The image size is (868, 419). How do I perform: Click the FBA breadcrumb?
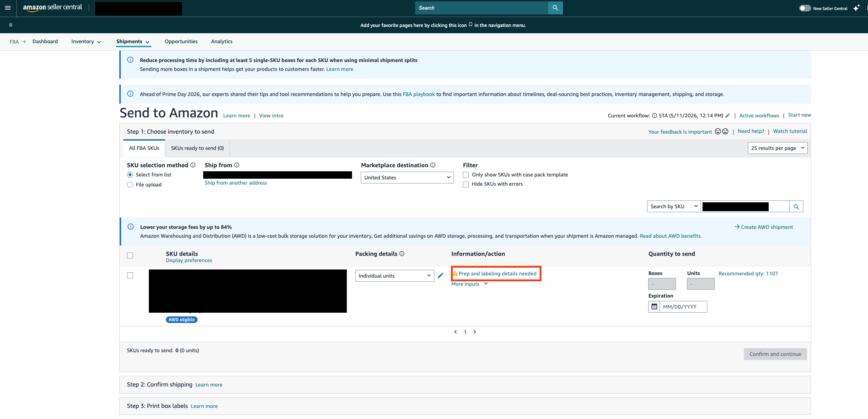tap(14, 42)
